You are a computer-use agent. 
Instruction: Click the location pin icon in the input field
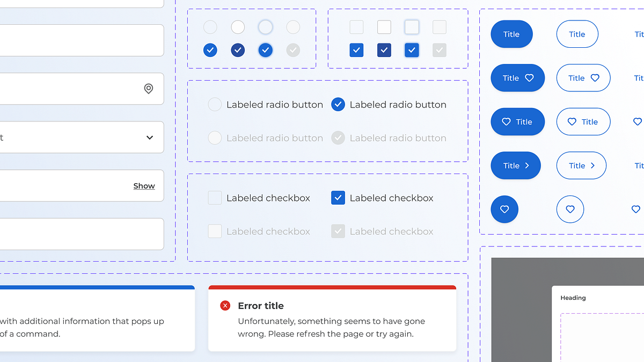(x=149, y=89)
